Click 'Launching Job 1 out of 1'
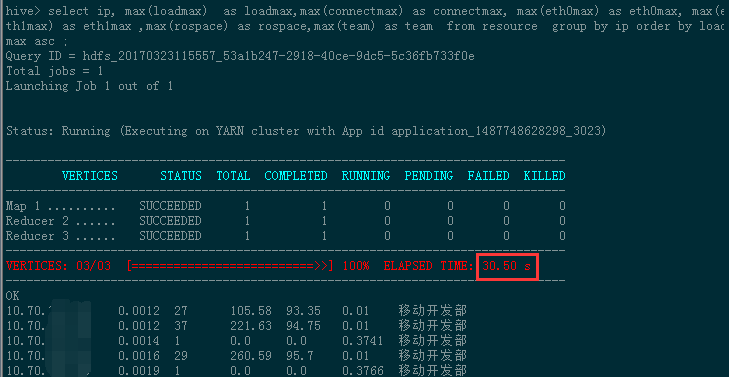The image size is (729, 377). click(x=89, y=86)
